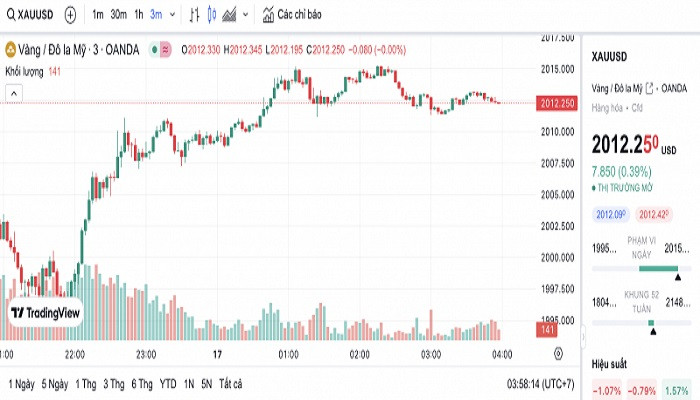Open the chart style dropdown arrow
Image resolution: width=700 pixels, height=400 pixels.
click(246, 15)
